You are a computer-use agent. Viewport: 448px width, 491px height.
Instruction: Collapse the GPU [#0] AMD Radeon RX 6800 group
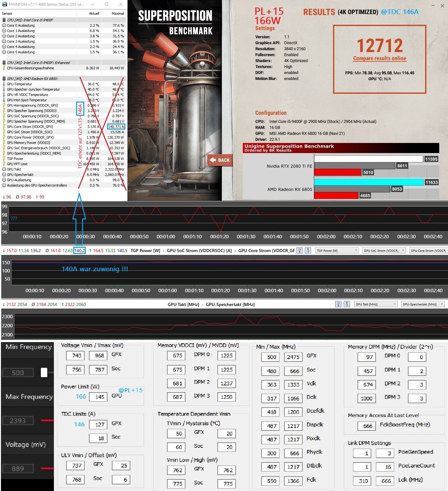pyautogui.click(x=4, y=79)
